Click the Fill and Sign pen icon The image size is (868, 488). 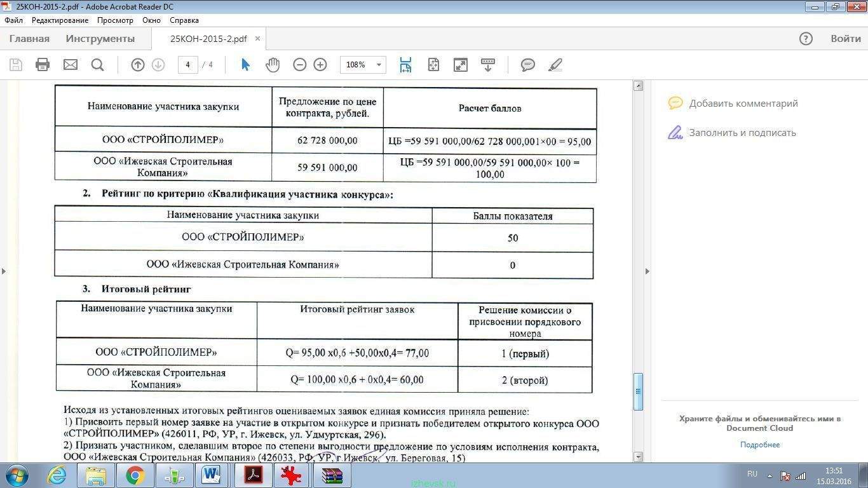pos(675,132)
